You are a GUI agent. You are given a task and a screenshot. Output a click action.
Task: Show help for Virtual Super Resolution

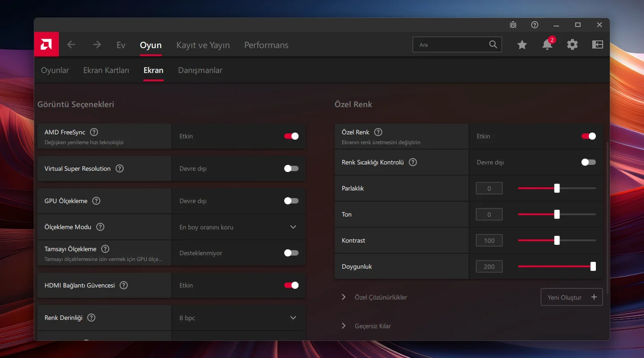point(120,168)
